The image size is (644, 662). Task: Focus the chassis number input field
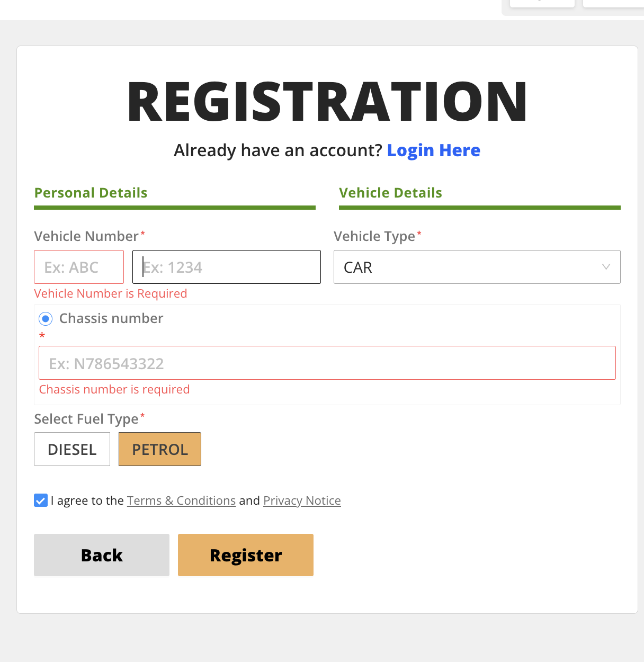[327, 363]
